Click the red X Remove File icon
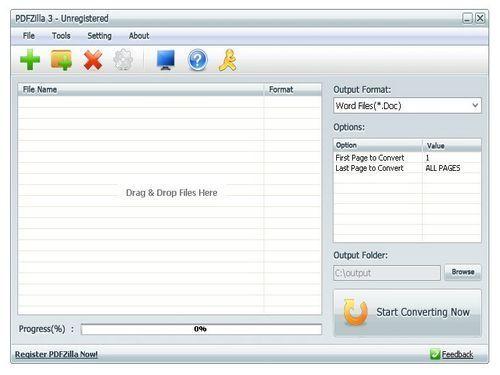500x375 pixels. 93,60
